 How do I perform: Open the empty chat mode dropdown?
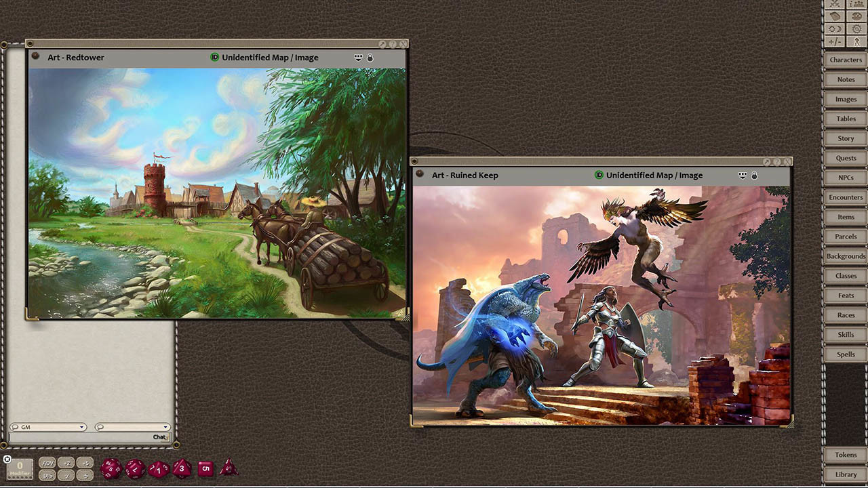point(132,427)
